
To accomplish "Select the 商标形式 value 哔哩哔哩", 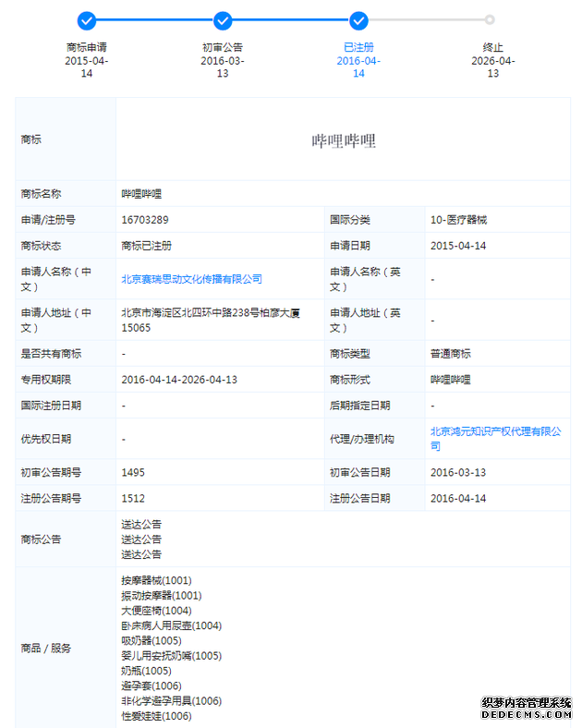I will point(450,380).
